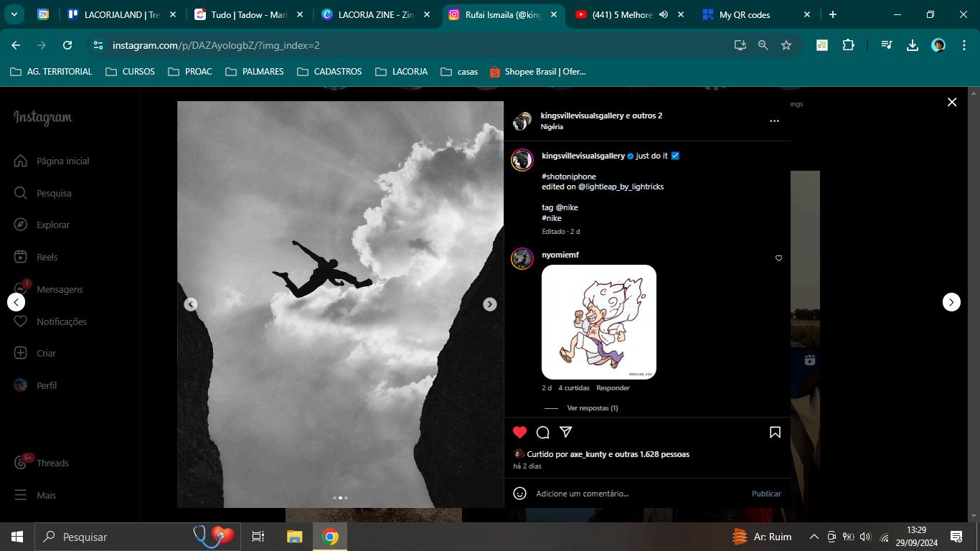Click the black and white cliff jump photo
The width and height of the screenshot is (980, 551).
pyautogui.click(x=341, y=304)
